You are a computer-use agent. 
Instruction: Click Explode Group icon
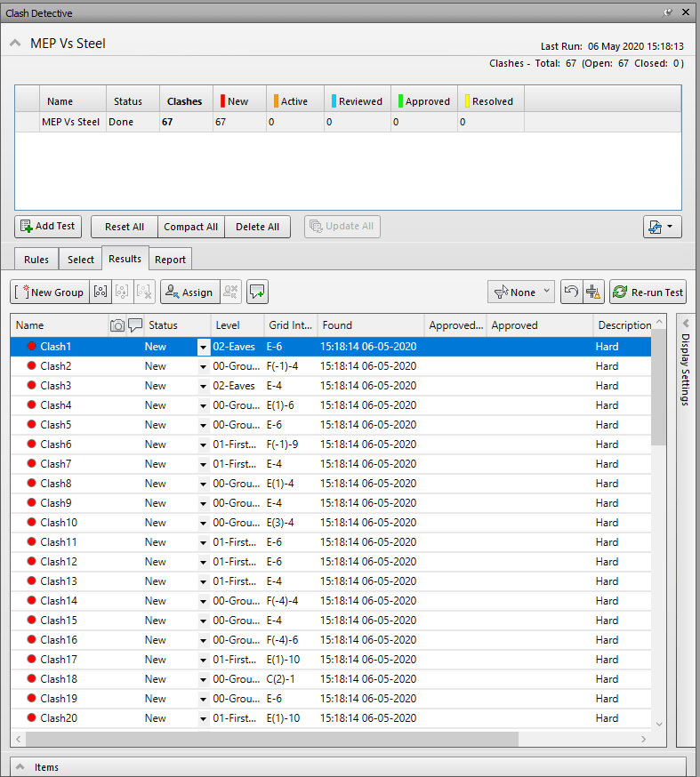point(144,292)
